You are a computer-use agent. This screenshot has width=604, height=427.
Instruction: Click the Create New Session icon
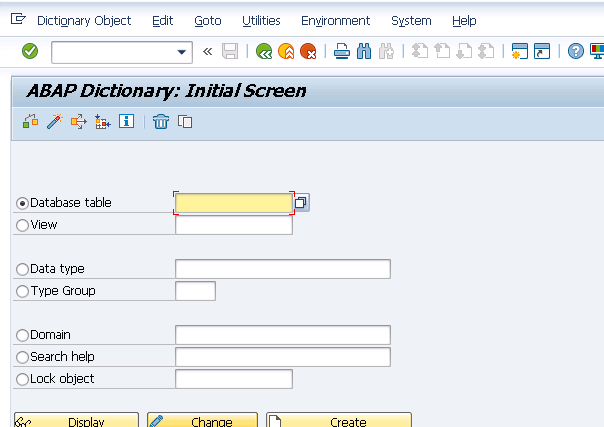(x=520, y=51)
